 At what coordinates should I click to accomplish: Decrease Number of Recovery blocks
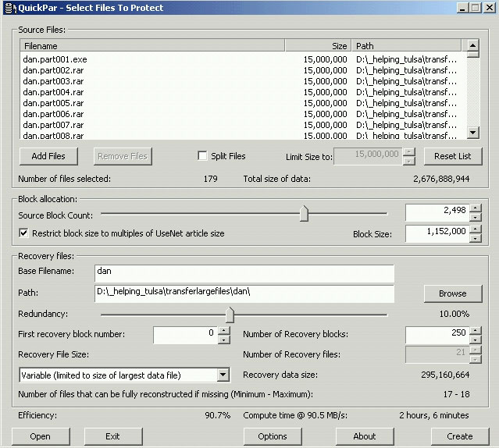tap(475, 340)
